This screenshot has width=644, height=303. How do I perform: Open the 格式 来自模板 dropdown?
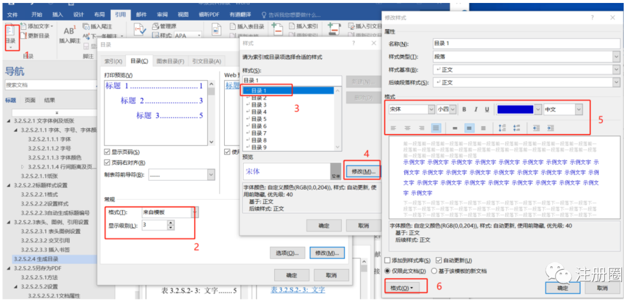195,212
